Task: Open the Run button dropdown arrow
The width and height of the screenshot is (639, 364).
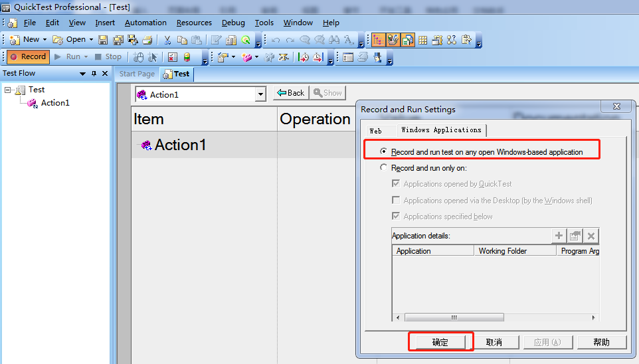Action: (86, 56)
